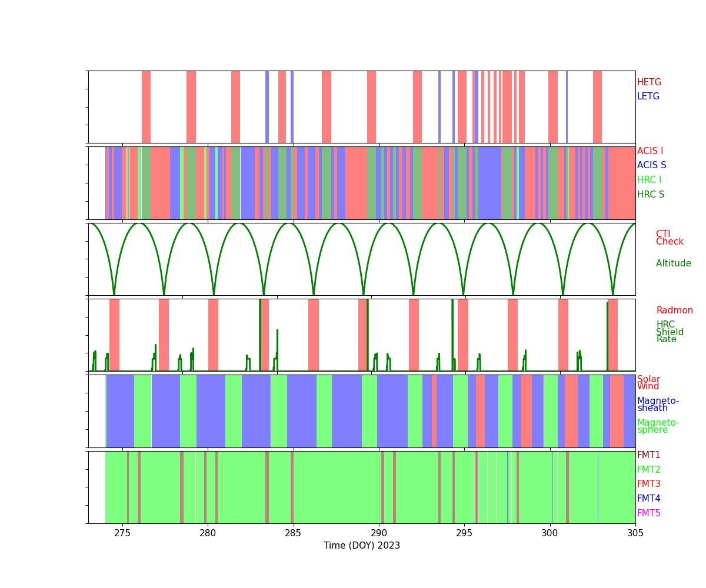Click the Time (DOY) 2023 axis title
Image resolution: width=706 pixels, height=588 pixels.
pos(361,546)
